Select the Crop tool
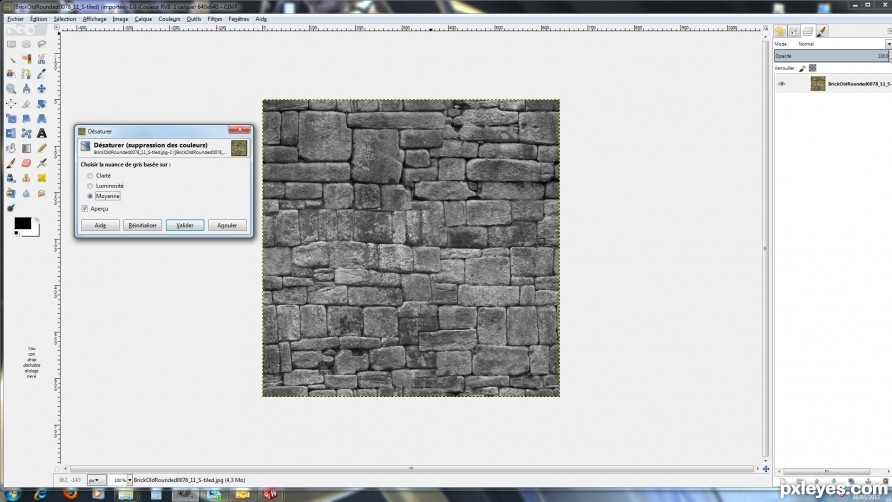 [26, 104]
